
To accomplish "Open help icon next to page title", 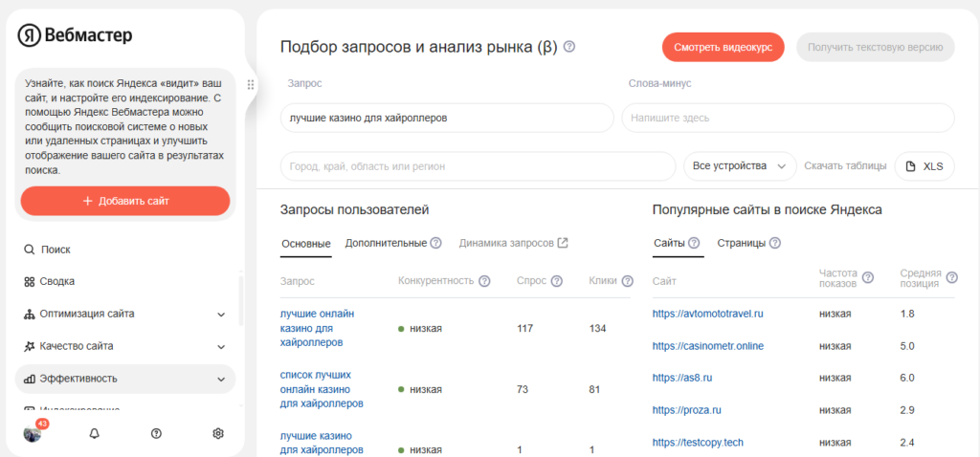I will pyautogui.click(x=569, y=47).
